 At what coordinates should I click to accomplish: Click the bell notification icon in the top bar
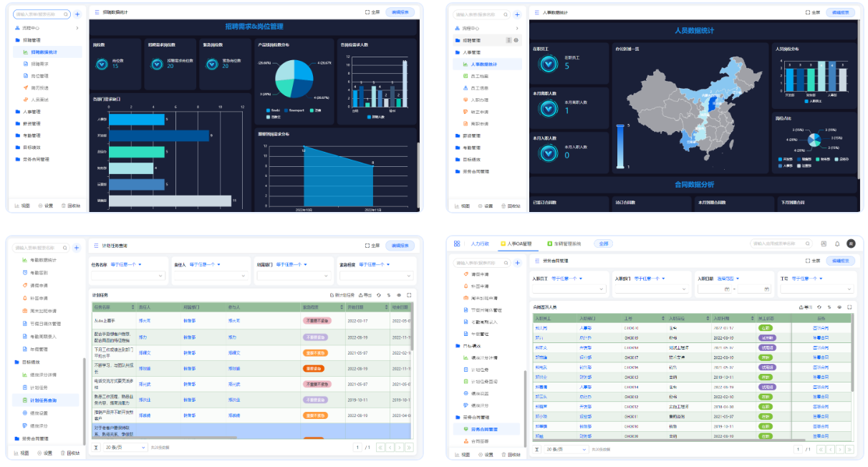coord(837,244)
